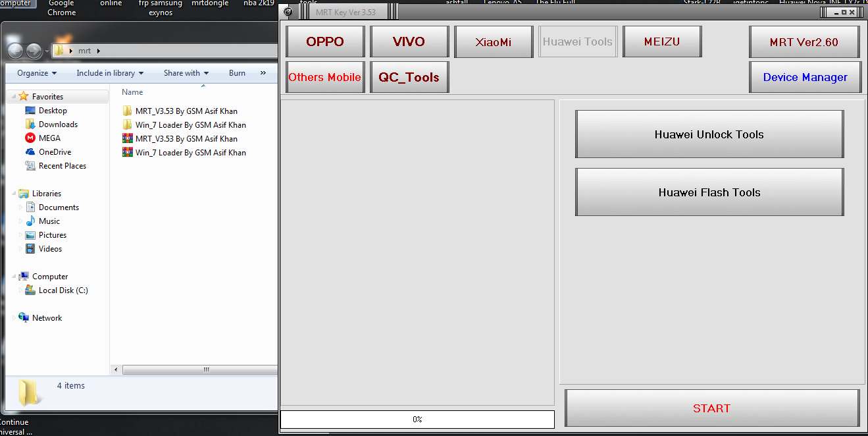Open the Videos library
Image resolution: width=868 pixels, height=436 pixels.
point(50,249)
